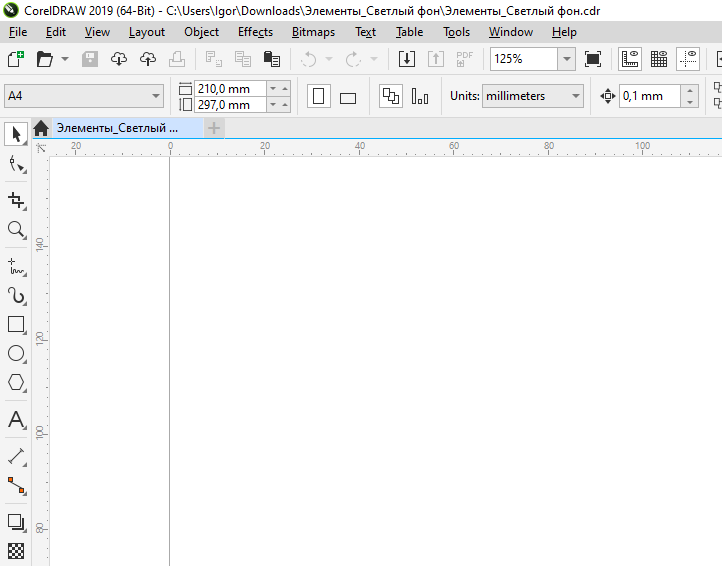Select the Artistic Media tool
This screenshot has width=722, height=566.
click(16, 296)
